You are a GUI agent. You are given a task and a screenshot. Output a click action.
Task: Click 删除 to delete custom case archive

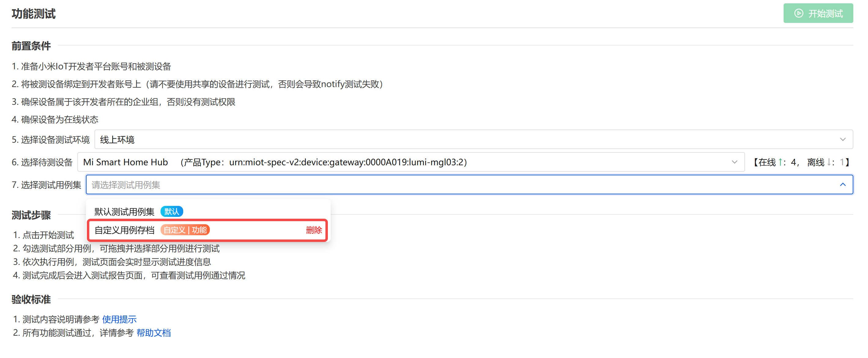coord(313,230)
